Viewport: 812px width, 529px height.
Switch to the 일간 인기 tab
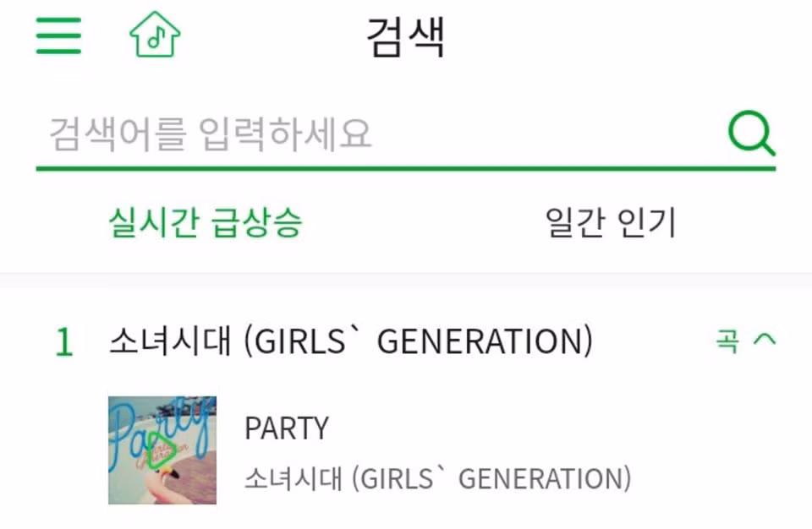611,223
